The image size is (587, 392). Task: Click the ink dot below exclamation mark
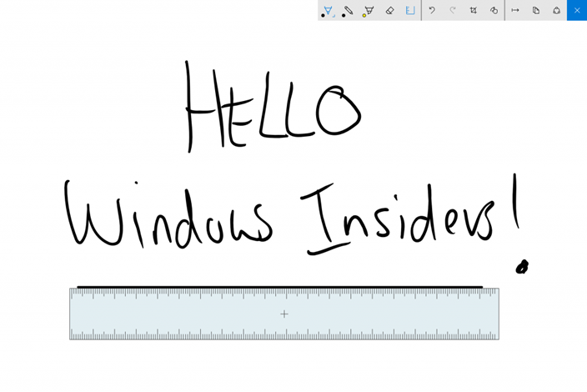(522, 268)
